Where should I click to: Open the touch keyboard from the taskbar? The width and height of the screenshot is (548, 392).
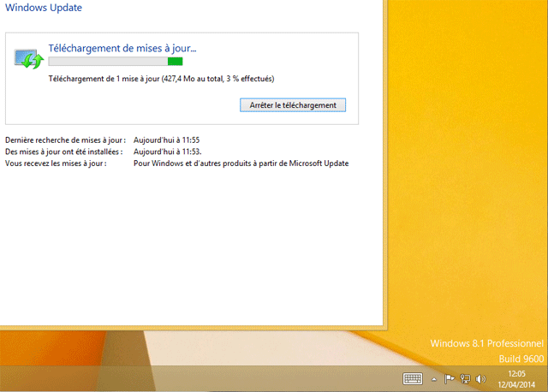click(413, 378)
